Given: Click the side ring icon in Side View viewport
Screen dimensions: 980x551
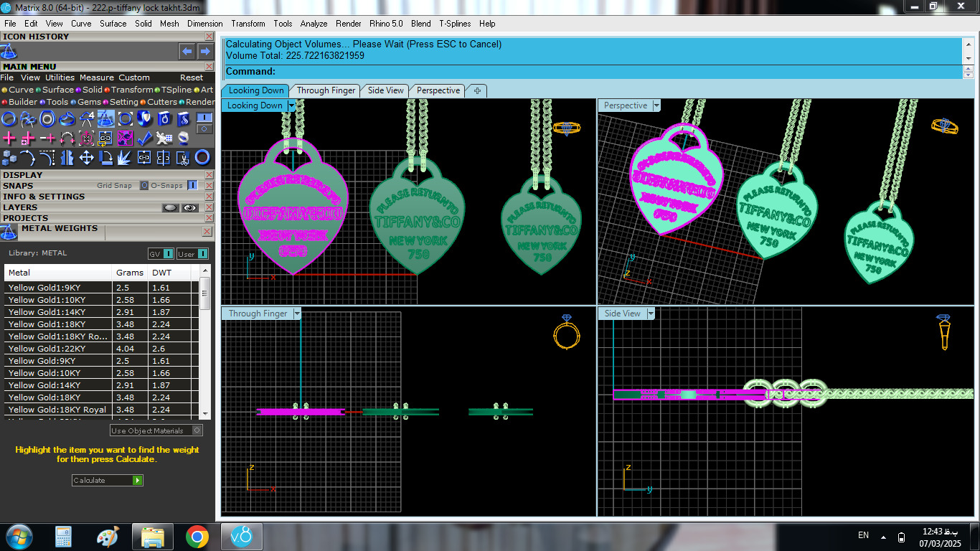Looking at the screenshot, I should pos(945,332).
